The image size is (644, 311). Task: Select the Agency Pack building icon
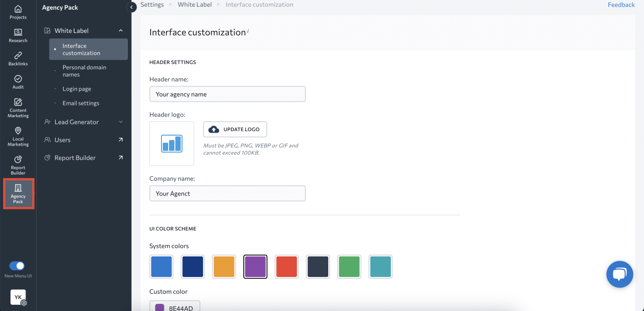(x=18, y=193)
